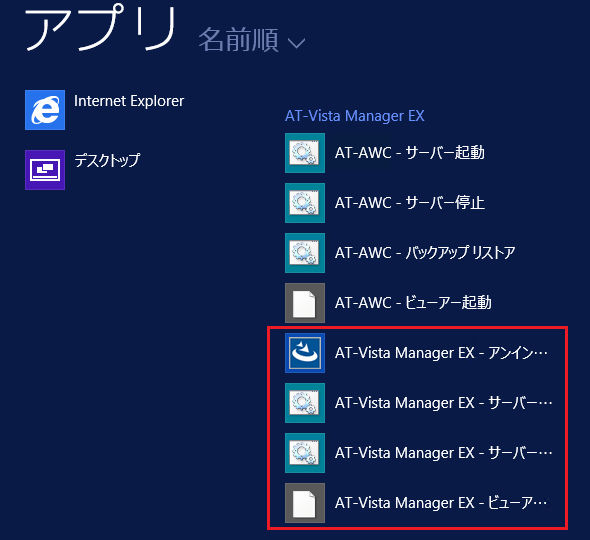Screen dimensions: 590x540
Task: Open AT-AWC - バックアップ リストア icon
Action: (305, 253)
